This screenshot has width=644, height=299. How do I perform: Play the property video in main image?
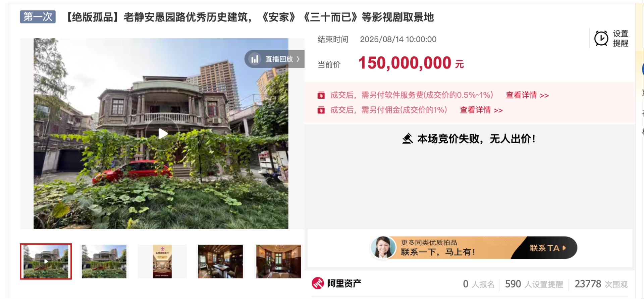[x=163, y=134]
